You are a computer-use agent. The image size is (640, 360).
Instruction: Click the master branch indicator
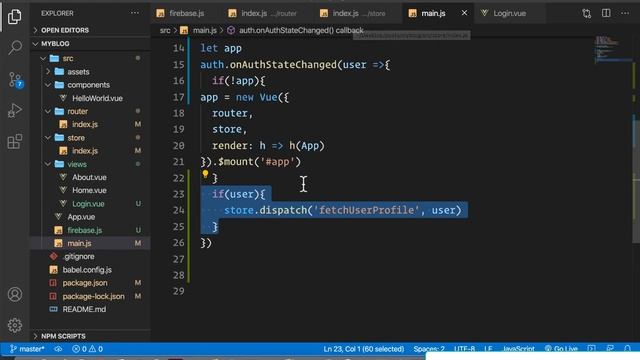27,349
